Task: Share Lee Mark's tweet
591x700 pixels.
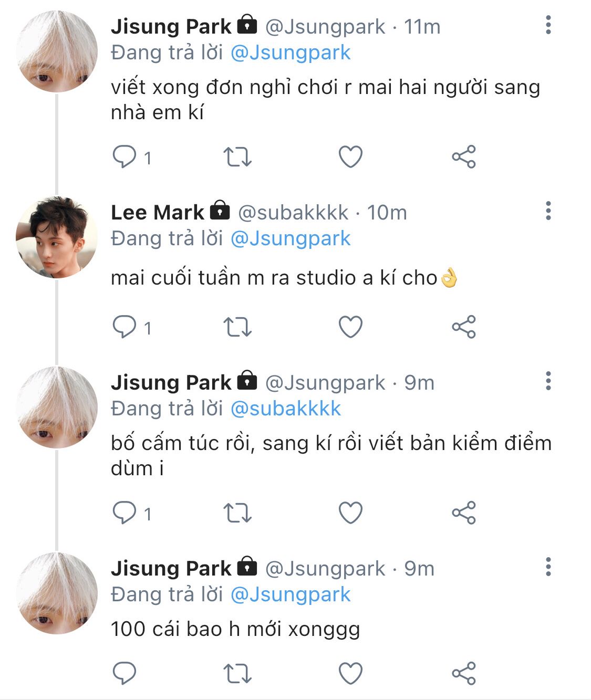Action: [x=463, y=327]
